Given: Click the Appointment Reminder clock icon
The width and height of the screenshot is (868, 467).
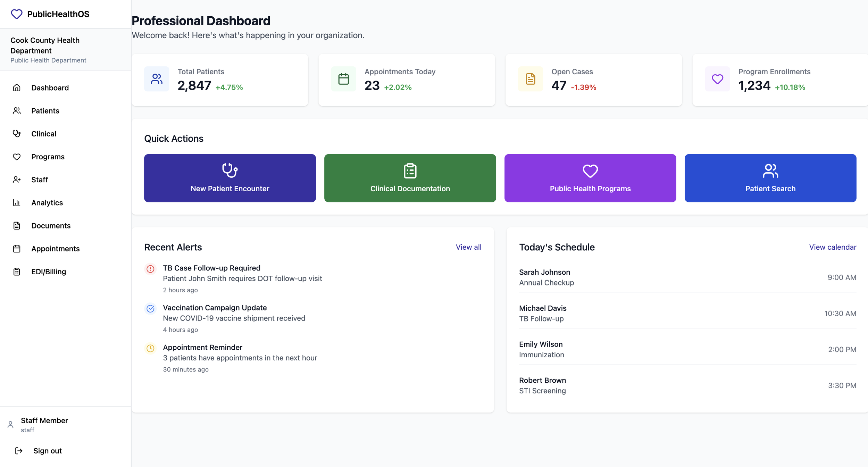Looking at the screenshot, I should [x=150, y=348].
